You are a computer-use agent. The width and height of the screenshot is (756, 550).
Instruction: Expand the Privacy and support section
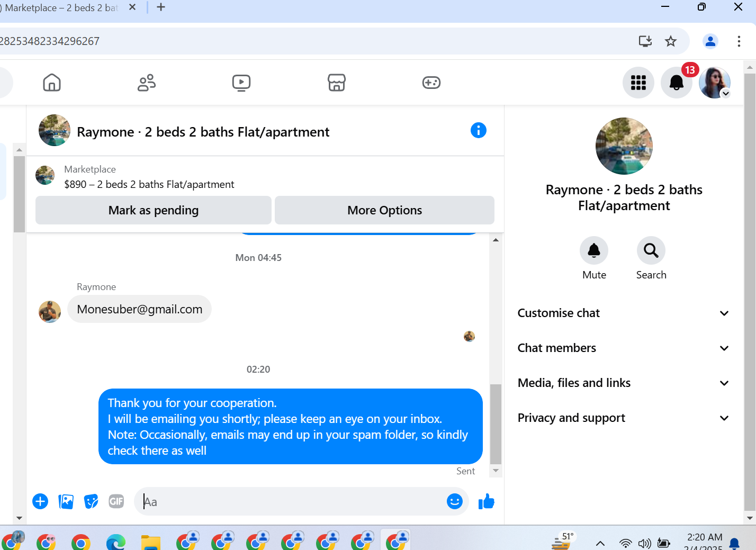click(x=624, y=418)
